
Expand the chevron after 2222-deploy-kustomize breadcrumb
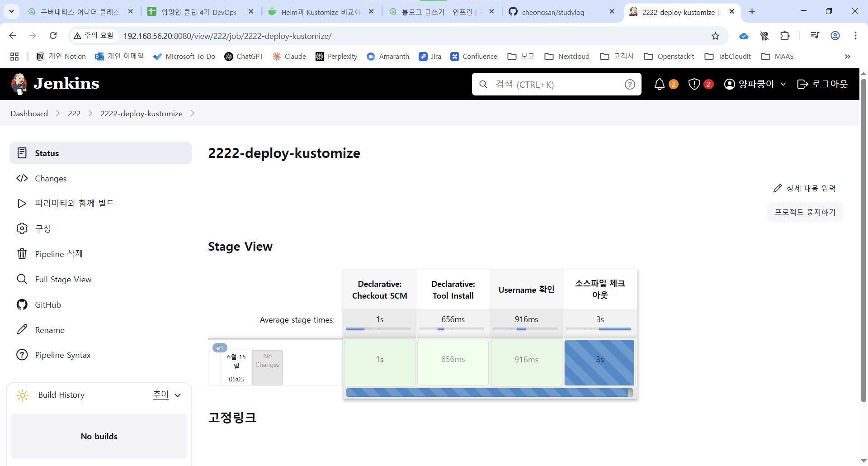coord(193,114)
